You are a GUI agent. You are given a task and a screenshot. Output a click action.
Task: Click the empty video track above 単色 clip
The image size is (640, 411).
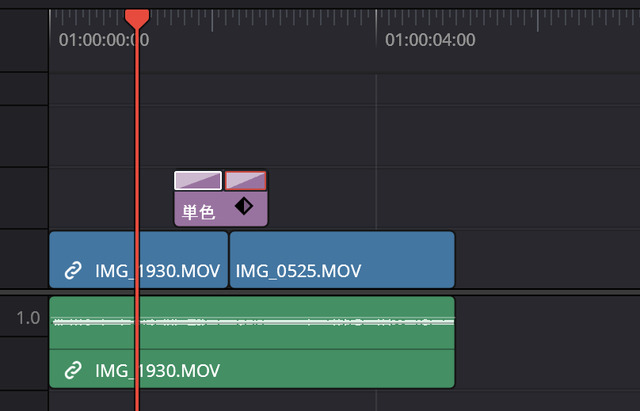(344, 136)
